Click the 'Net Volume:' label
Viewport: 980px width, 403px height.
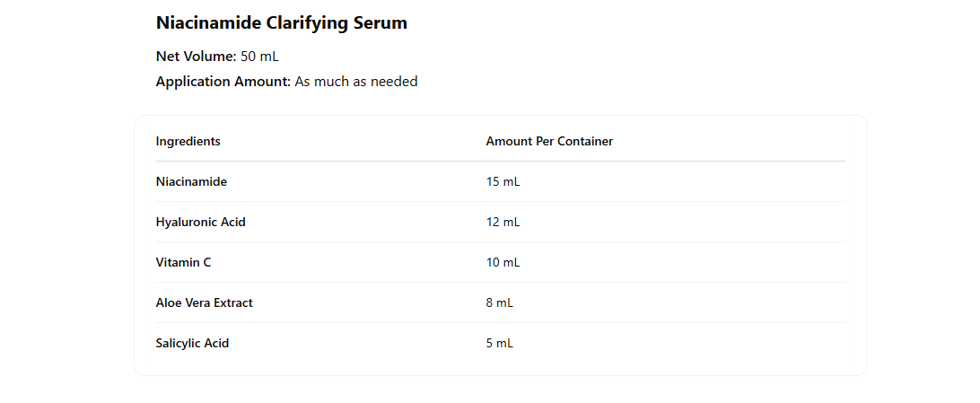[x=196, y=57]
